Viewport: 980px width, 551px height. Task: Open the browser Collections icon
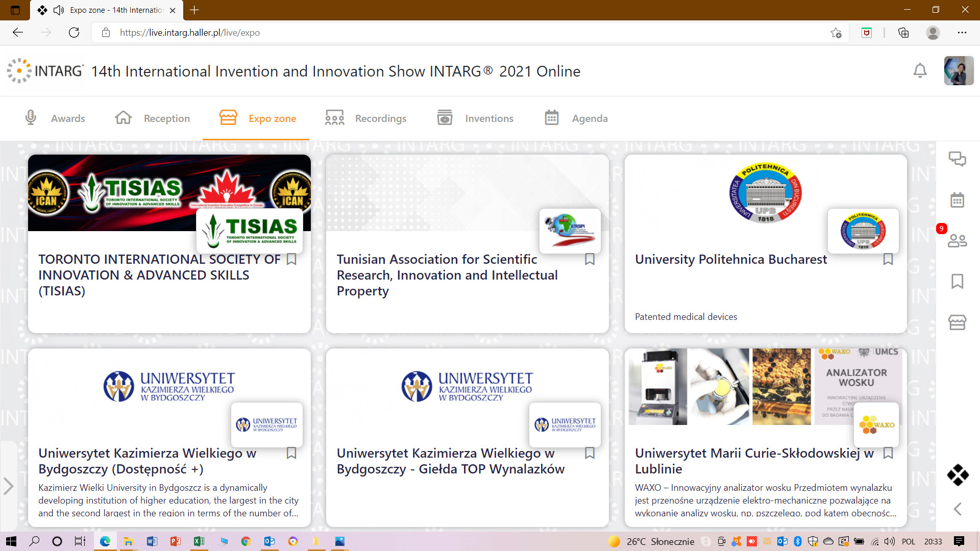(x=903, y=33)
